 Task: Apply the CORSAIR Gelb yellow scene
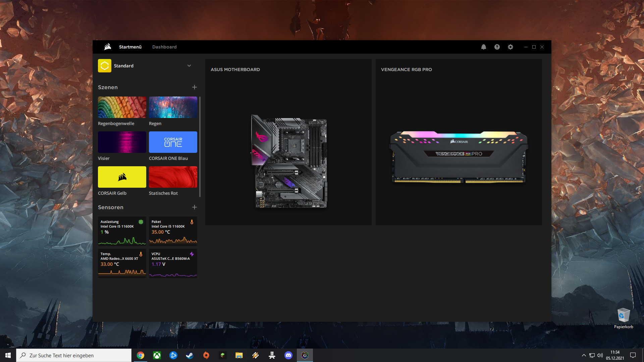click(x=122, y=177)
